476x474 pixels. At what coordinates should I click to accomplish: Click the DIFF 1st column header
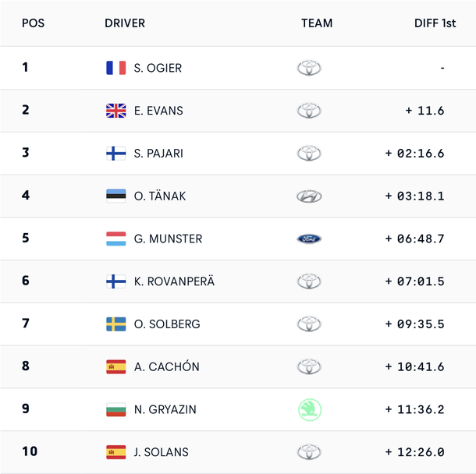(x=435, y=23)
